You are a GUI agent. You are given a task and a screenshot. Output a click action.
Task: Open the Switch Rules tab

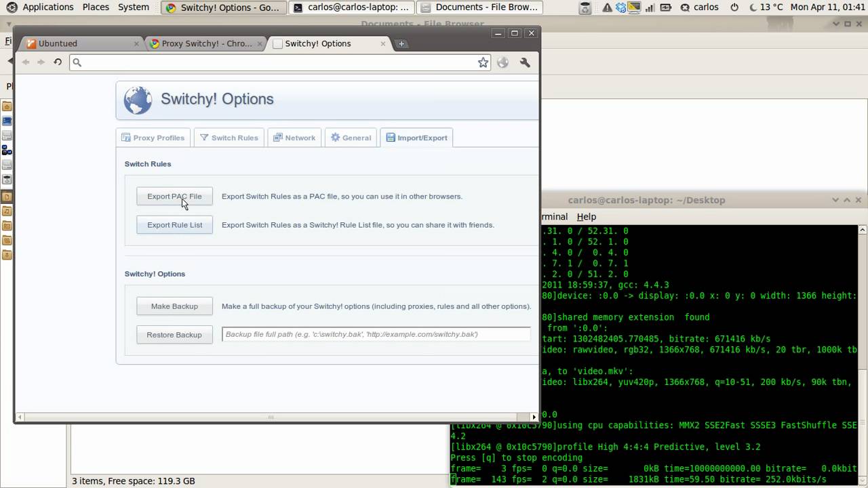229,138
